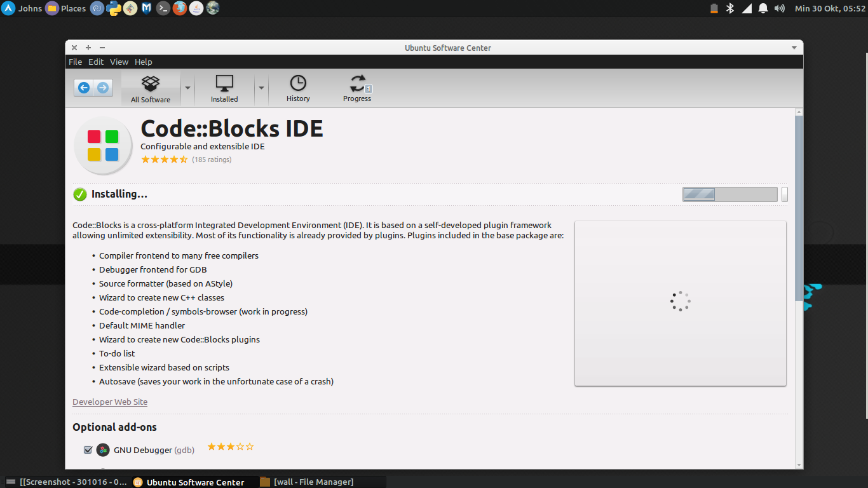View install History
Screen dimensions: 868x488
pos(297,88)
